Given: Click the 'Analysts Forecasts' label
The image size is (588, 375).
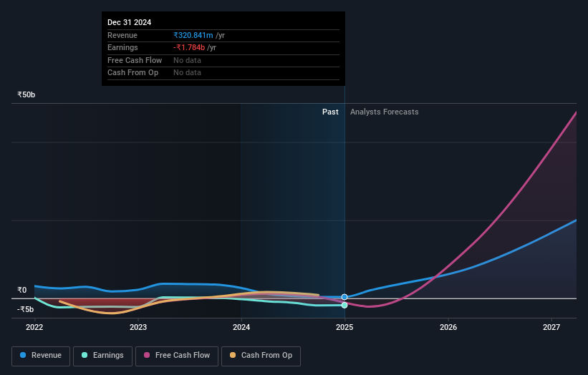Looking at the screenshot, I should [385, 112].
